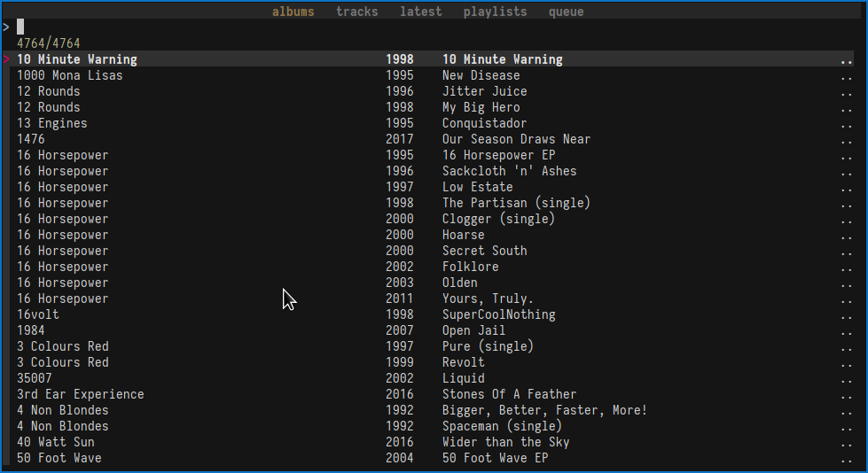The width and height of the screenshot is (868, 473).
Task: Choose album Low Estate
Action: coord(477,187)
